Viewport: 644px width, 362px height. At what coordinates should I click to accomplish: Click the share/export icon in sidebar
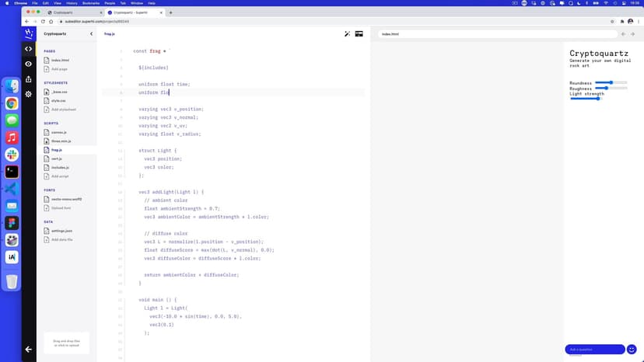[29, 78]
